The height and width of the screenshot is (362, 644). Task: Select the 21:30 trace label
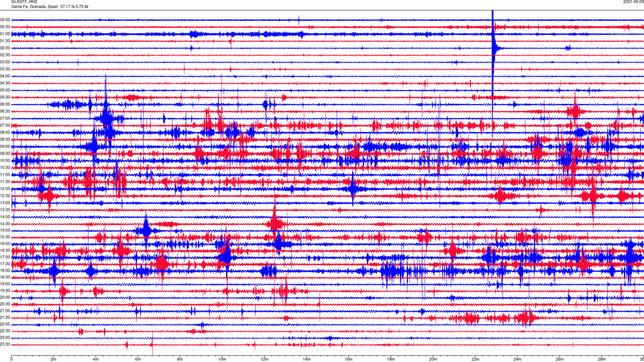(x=5, y=317)
